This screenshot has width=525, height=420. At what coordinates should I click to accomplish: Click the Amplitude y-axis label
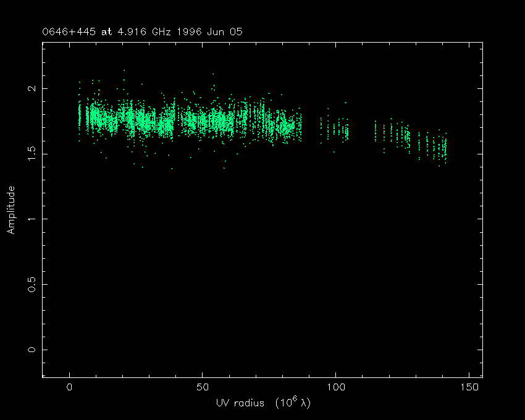pyautogui.click(x=10, y=210)
